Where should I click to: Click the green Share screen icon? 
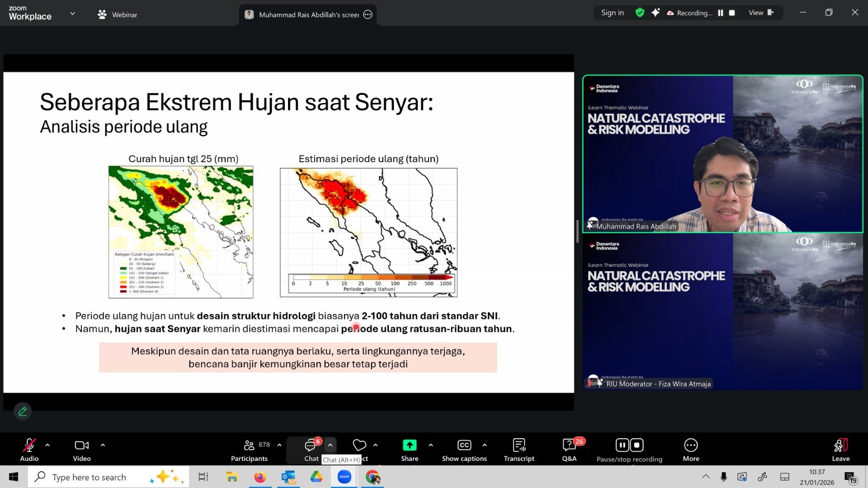[410, 446]
